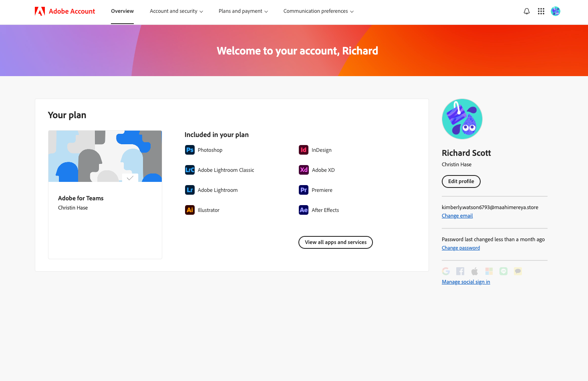This screenshot has width=588, height=381.
Task: Click the Facebook sign-in icon
Action: (x=460, y=271)
